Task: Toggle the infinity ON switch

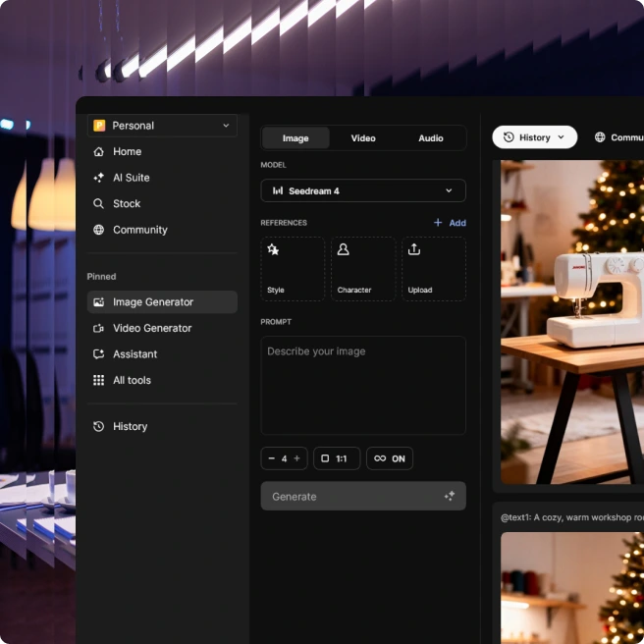Action: [x=390, y=458]
